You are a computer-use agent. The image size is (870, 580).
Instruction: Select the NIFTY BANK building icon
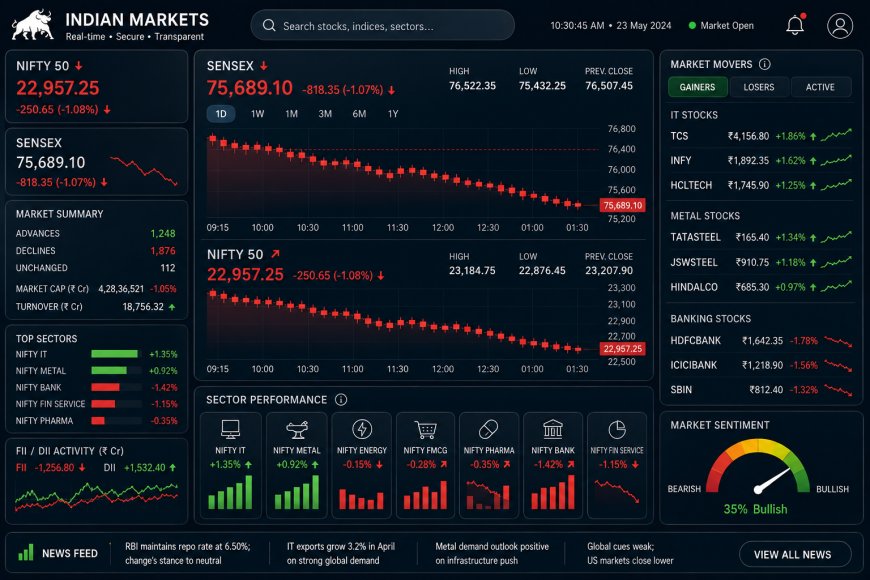(x=553, y=429)
